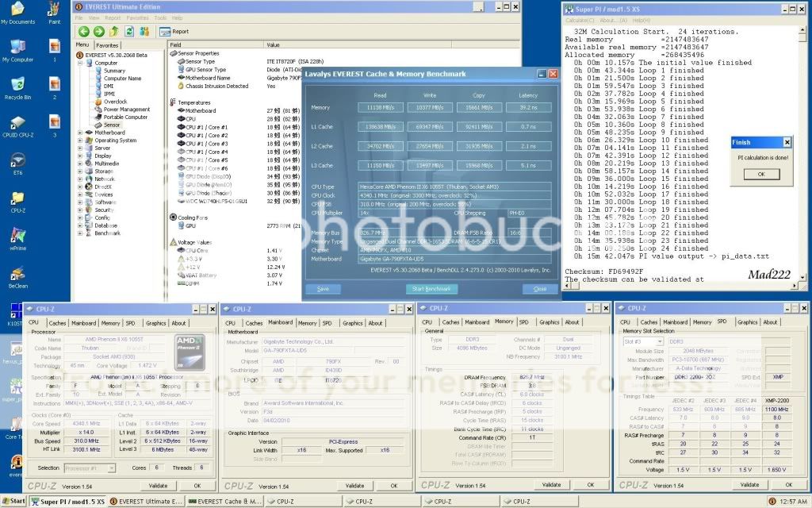Click Close in the Cache & Memory Benchmark

pos(539,289)
